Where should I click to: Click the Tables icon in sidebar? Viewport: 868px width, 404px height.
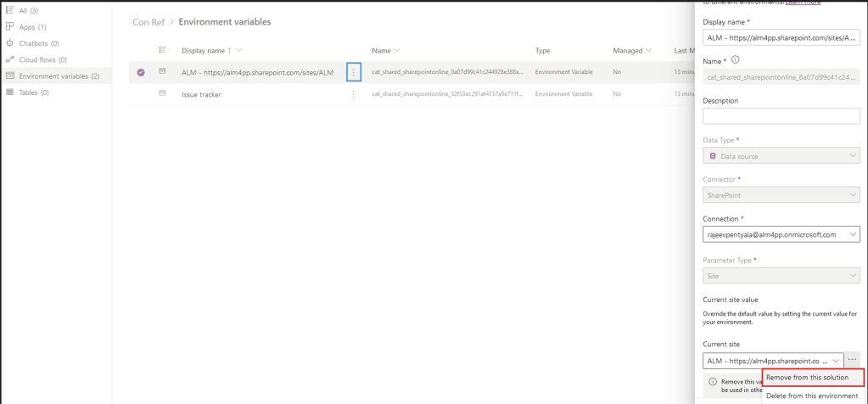[10, 93]
